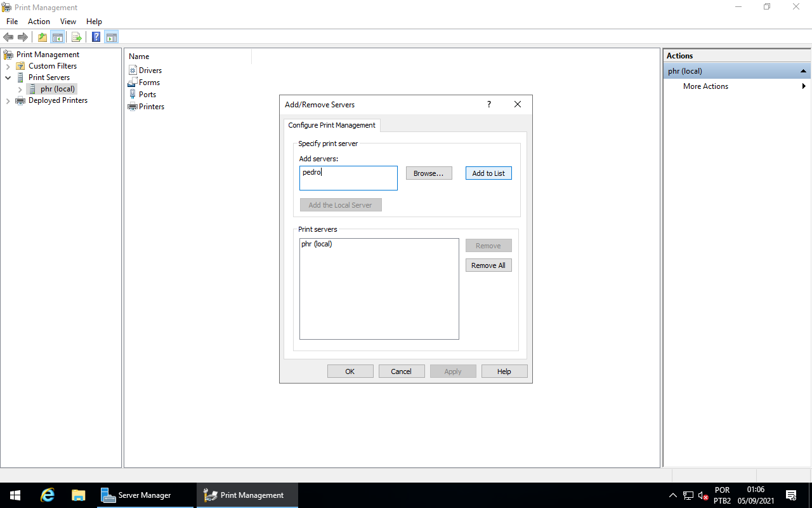
Task: Expand the Deployed Printers node
Action: (x=8, y=100)
